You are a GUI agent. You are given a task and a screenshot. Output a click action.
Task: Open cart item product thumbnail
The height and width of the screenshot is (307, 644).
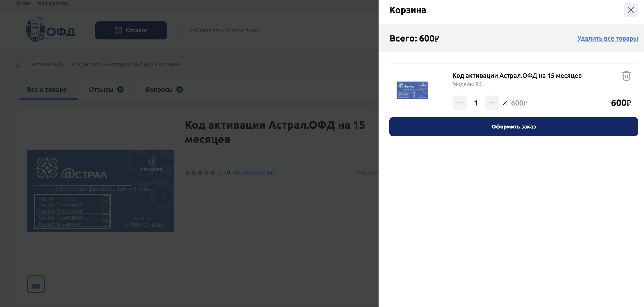(412, 90)
